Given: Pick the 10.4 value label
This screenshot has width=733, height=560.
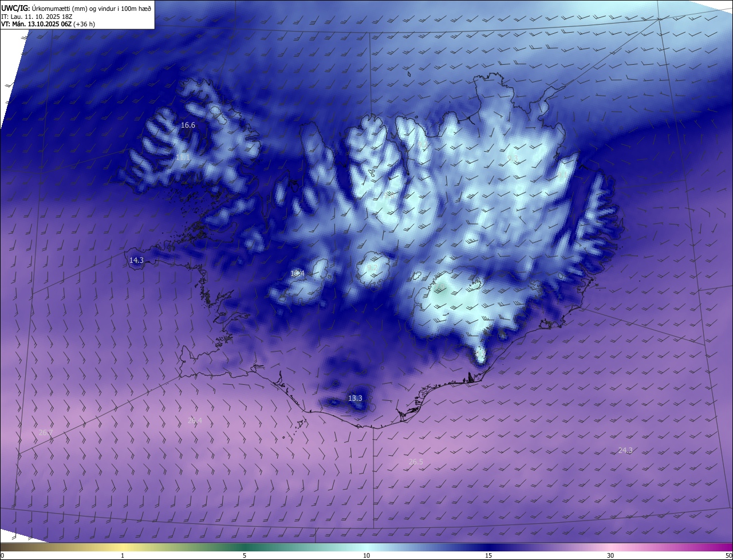Looking at the screenshot, I should tap(297, 274).
